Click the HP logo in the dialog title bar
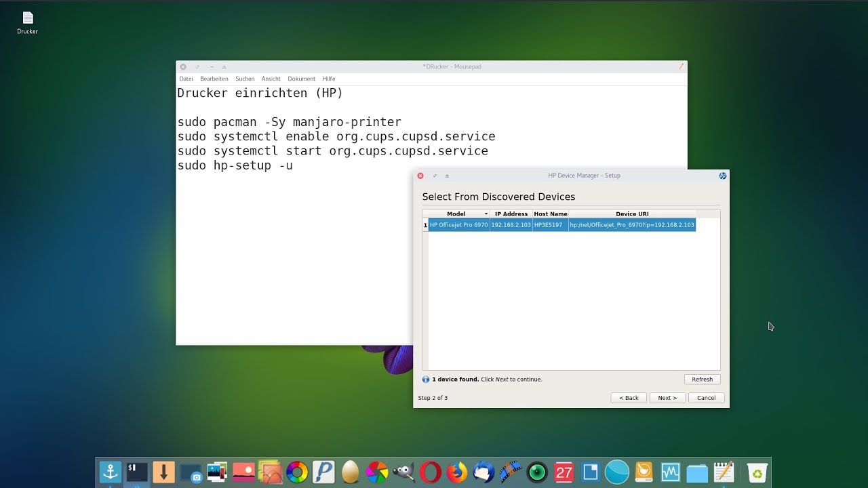The width and height of the screenshot is (868, 488). pyautogui.click(x=723, y=176)
